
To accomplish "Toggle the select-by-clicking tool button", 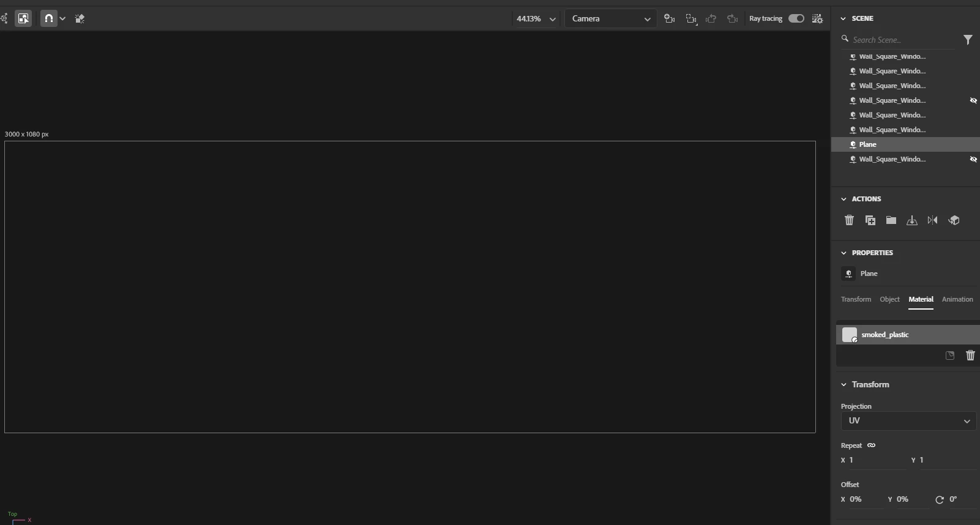I will click(x=23, y=18).
